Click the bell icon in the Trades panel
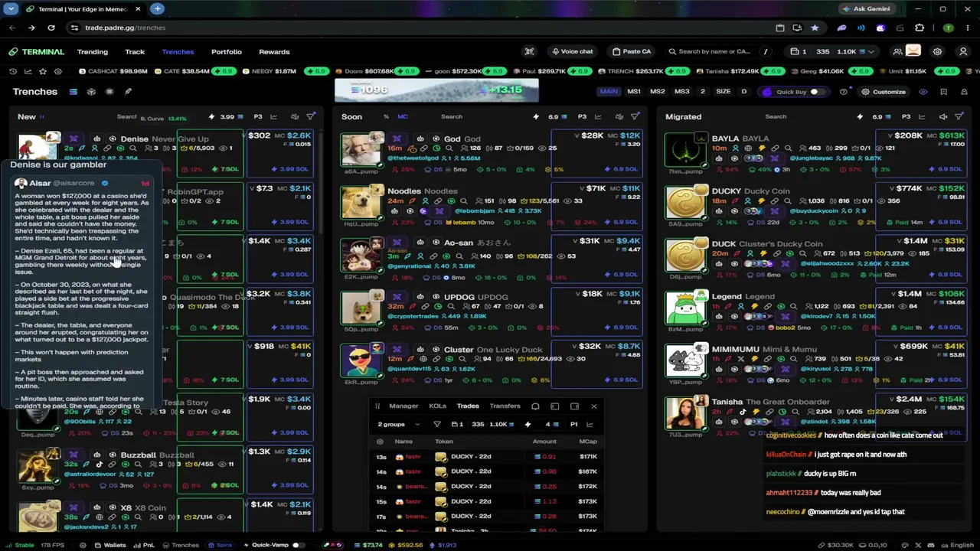The width and height of the screenshot is (980, 551). 535,406
